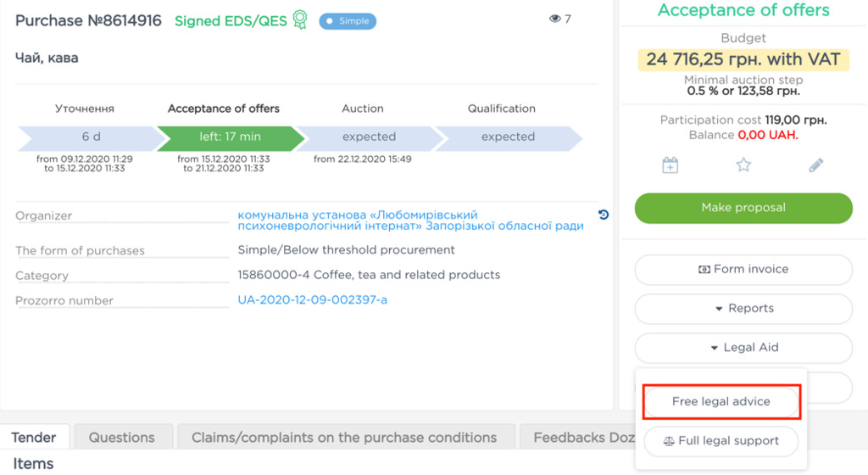Image resolution: width=868 pixels, height=475 pixels.
Task: Click the calendar add icon
Action: point(670,165)
